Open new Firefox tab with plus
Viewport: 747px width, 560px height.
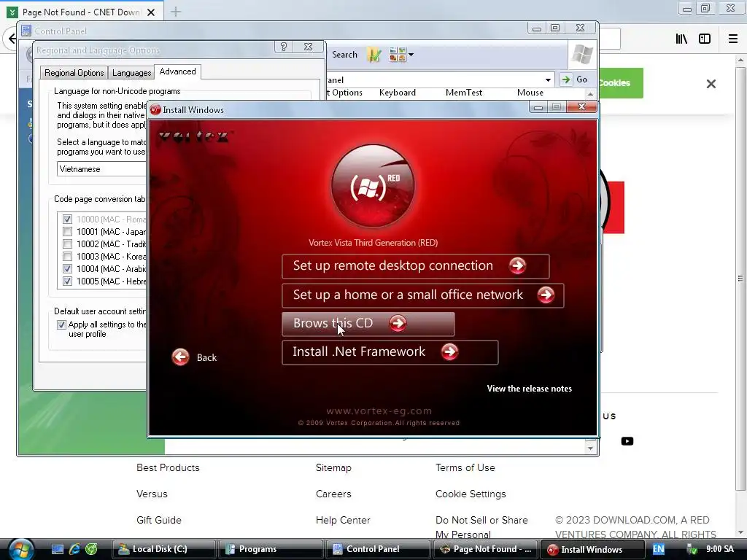tap(176, 12)
